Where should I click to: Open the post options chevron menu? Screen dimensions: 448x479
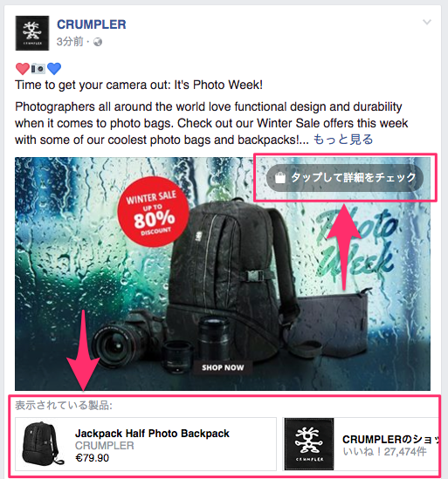pos(427,22)
